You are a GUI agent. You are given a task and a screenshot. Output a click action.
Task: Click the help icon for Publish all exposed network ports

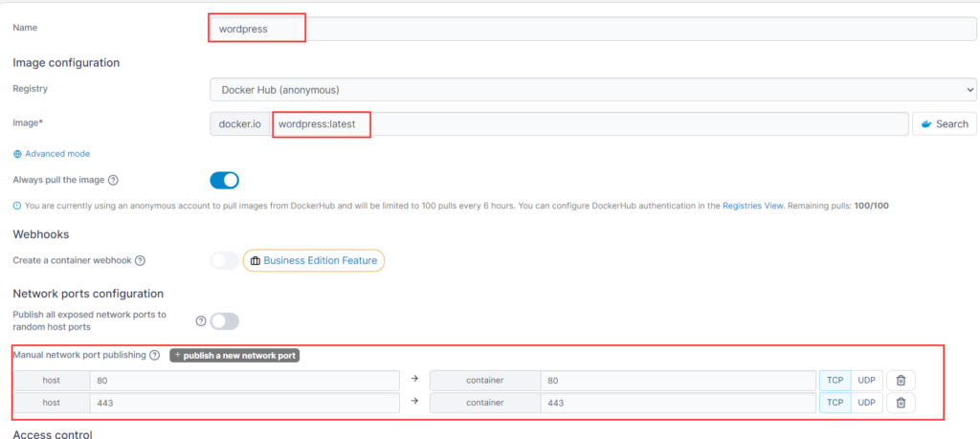coord(201,321)
